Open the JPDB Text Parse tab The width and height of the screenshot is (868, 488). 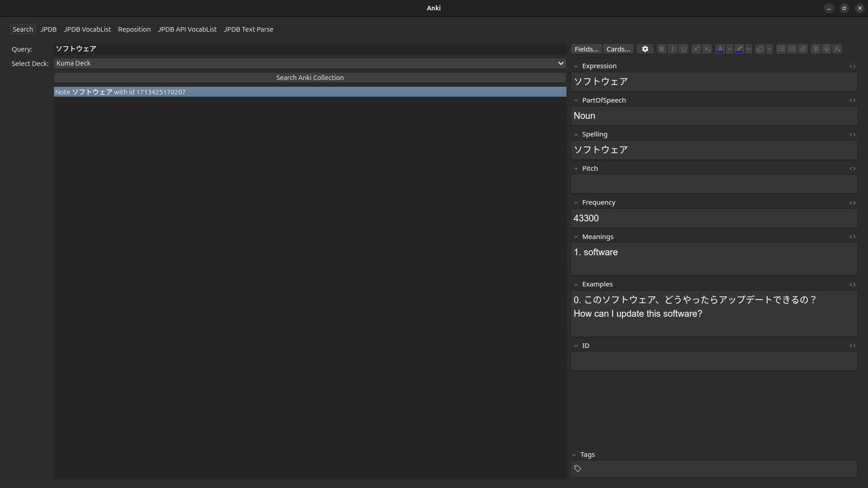pos(248,29)
